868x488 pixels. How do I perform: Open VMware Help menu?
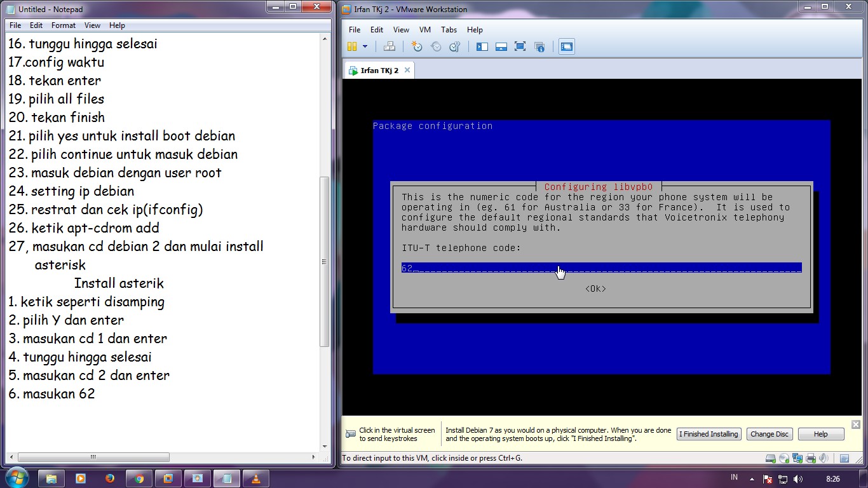point(475,30)
